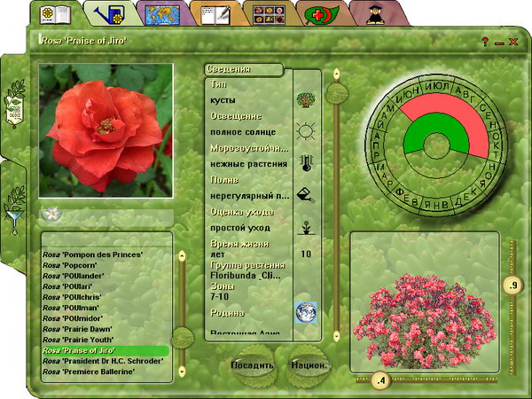Image resolution: width=532 pixels, height=399 pixels.
Task: Open the graduate tutor tab
Action: (374, 15)
